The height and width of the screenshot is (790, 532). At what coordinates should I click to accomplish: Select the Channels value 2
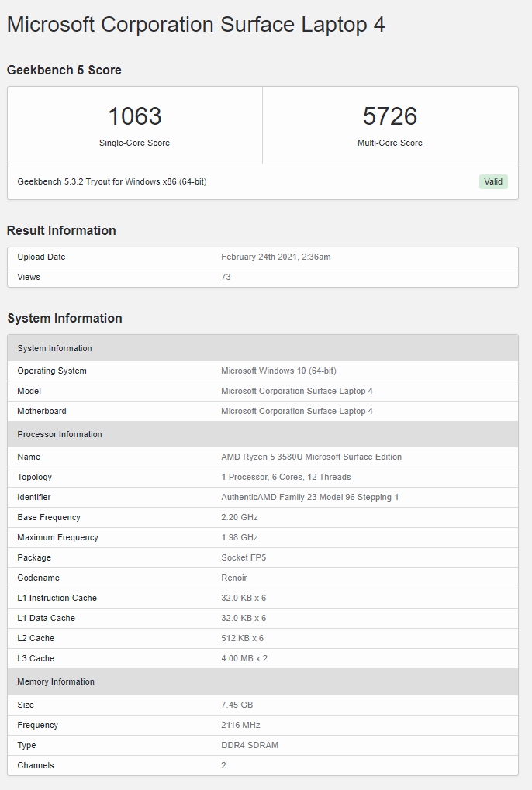(223, 765)
